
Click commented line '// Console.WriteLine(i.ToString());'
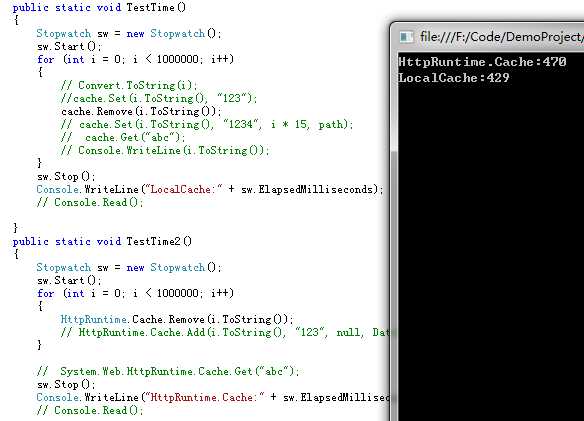(165, 151)
